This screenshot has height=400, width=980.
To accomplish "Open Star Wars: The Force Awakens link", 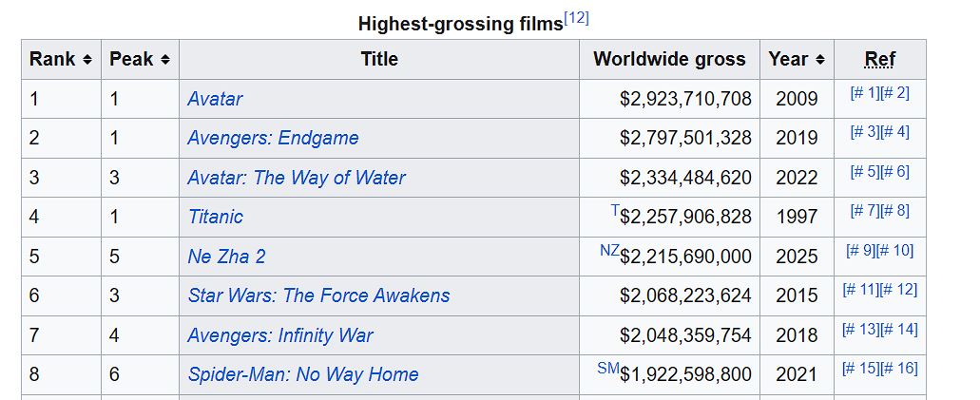I will [x=318, y=295].
